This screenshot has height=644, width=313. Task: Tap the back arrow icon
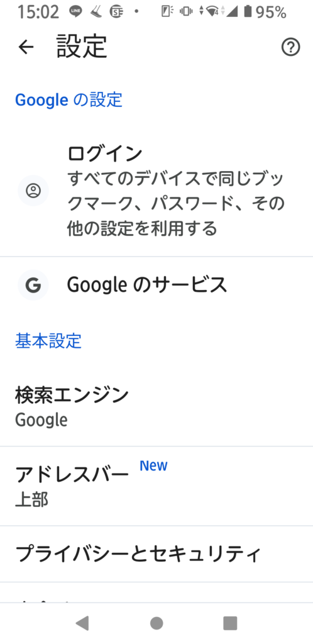point(26,47)
